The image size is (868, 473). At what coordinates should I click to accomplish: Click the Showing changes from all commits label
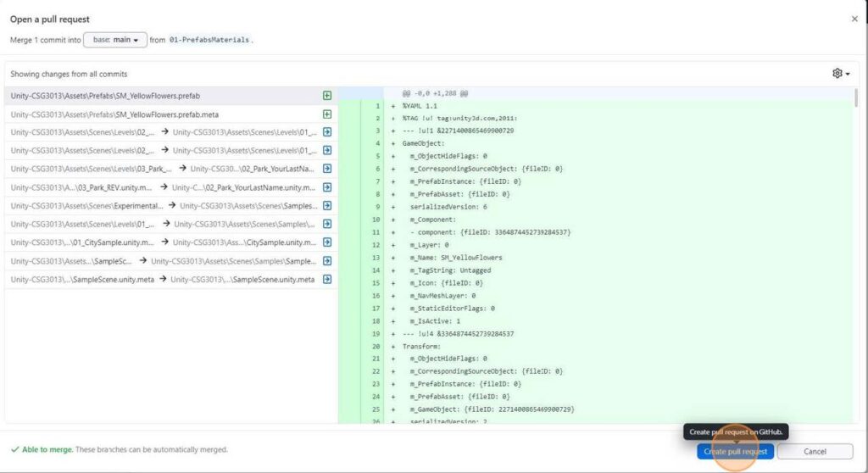coord(69,74)
